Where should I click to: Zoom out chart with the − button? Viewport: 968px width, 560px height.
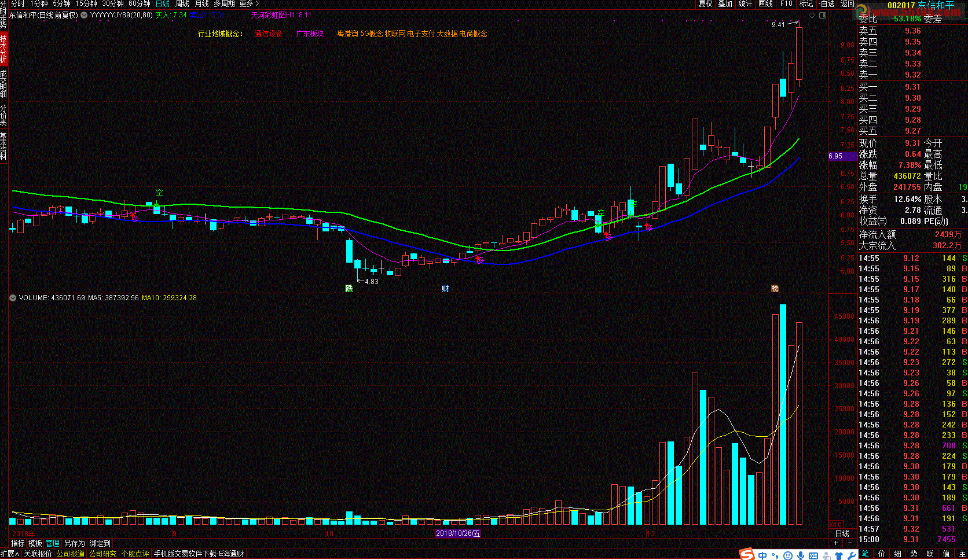[x=850, y=543]
